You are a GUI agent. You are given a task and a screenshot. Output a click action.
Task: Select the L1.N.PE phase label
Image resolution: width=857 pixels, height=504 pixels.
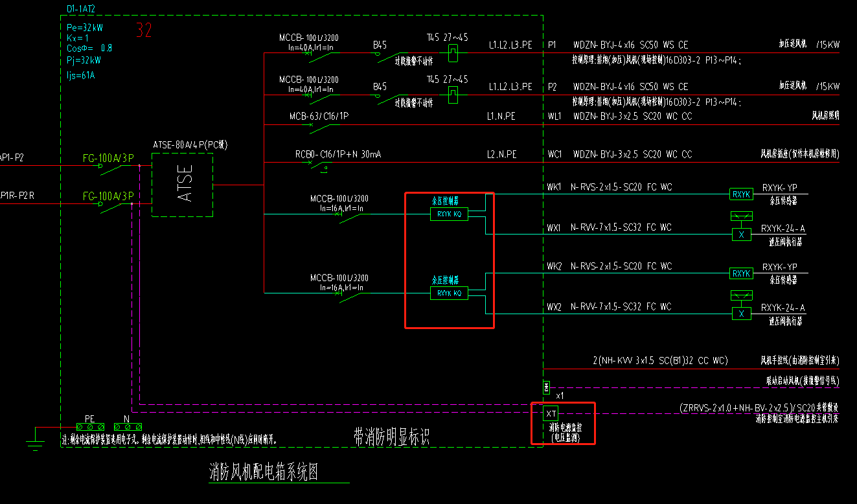point(502,116)
